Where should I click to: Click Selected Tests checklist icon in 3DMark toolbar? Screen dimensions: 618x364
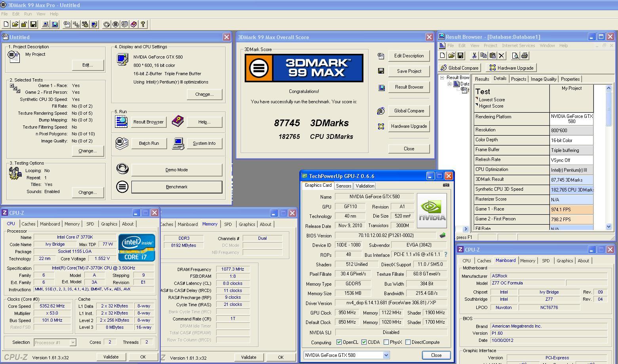tap(76, 25)
